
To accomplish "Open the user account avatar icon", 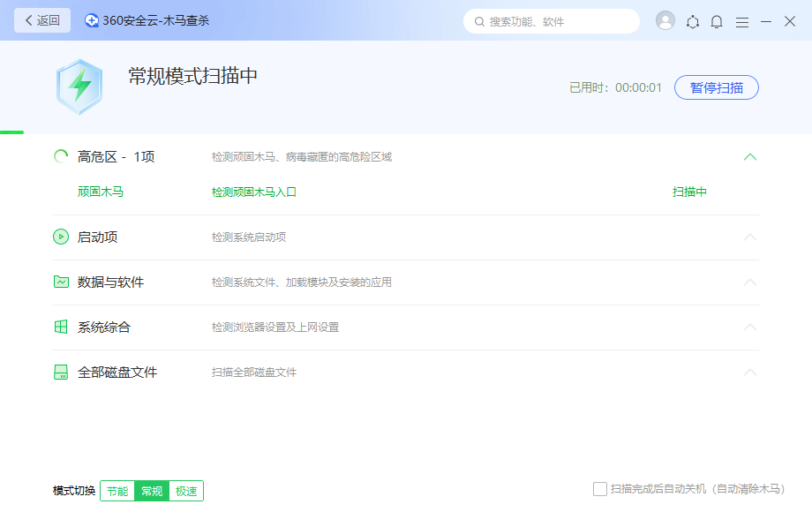I will click(x=665, y=20).
